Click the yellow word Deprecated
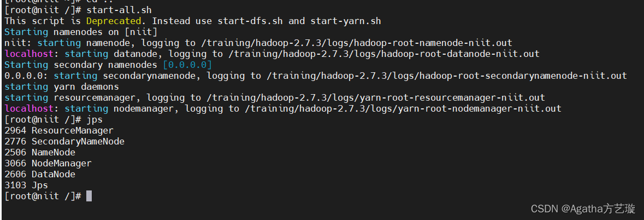This screenshot has width=644, height=220. tap(116, 21)
